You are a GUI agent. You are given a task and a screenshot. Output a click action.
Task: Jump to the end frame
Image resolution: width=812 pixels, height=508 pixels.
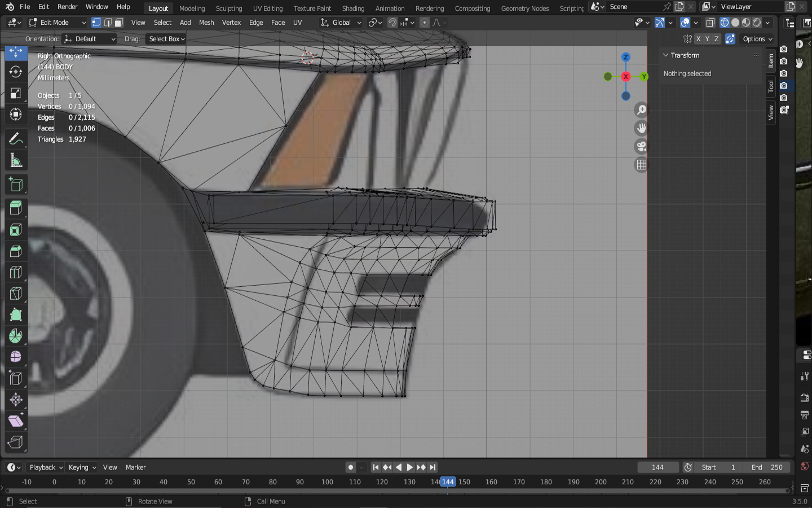tap(433, 467)
